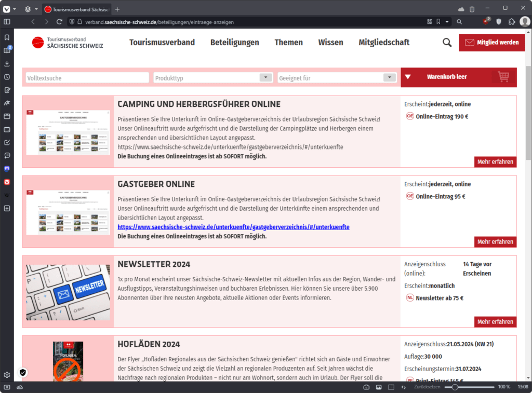Go back to previous page
532x393 pixels.
click(33, 22)
